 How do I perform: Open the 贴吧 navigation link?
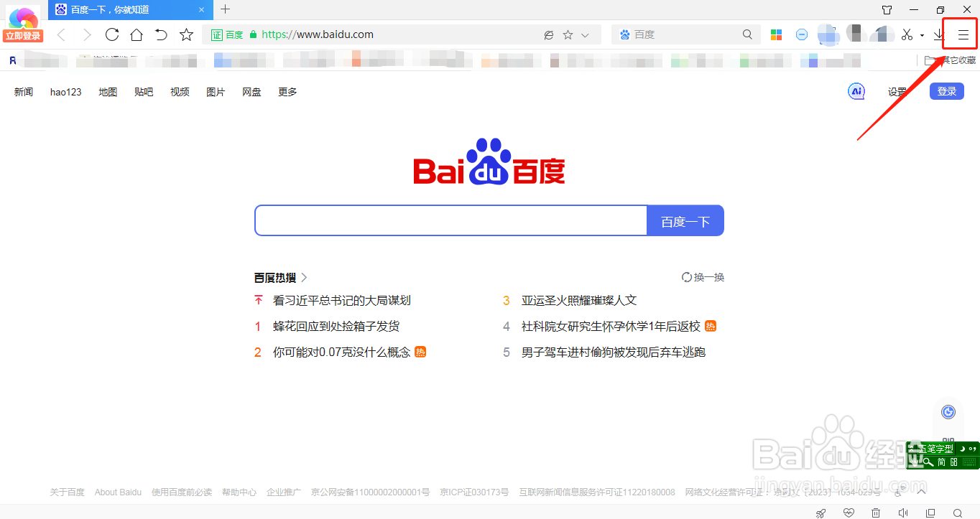(144, 92)
